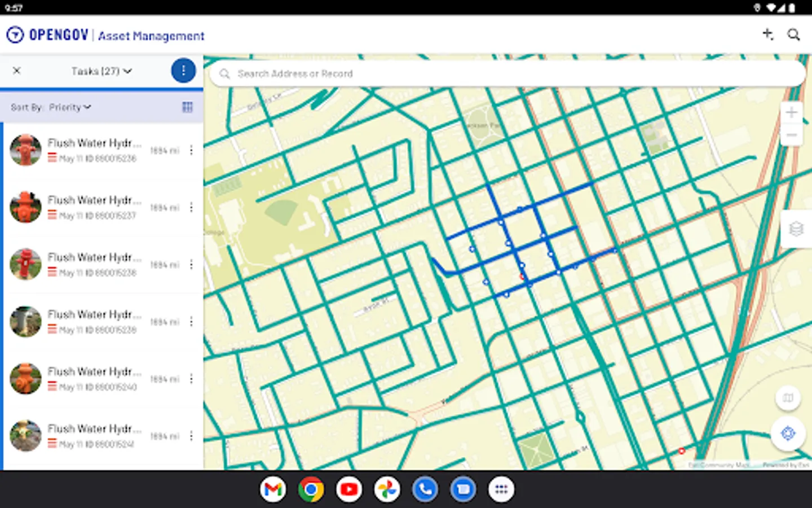Zoom in on the map
The height and width of the screenshot is (508, 812).
point(791,112)
